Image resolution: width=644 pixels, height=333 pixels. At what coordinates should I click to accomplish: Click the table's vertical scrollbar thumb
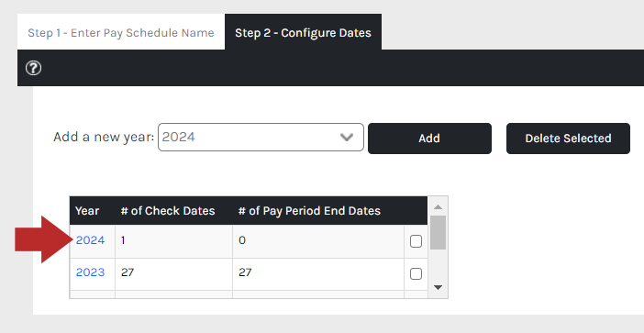click(x=438, y=232)
